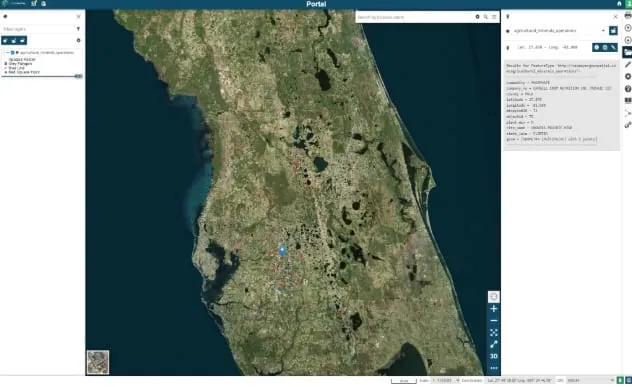The height and width of the screenshot is (387, 632).
Task: Click the first header icon next to logo
Action: tap(34, 4)
